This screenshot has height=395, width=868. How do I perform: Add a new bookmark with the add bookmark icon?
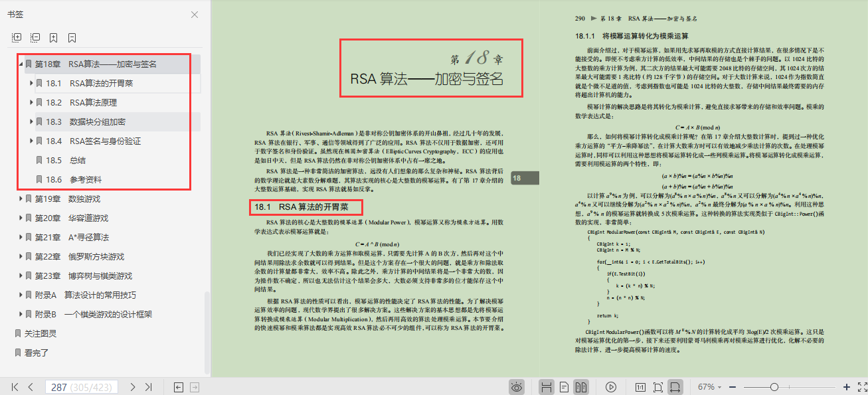tap(53, 37)
